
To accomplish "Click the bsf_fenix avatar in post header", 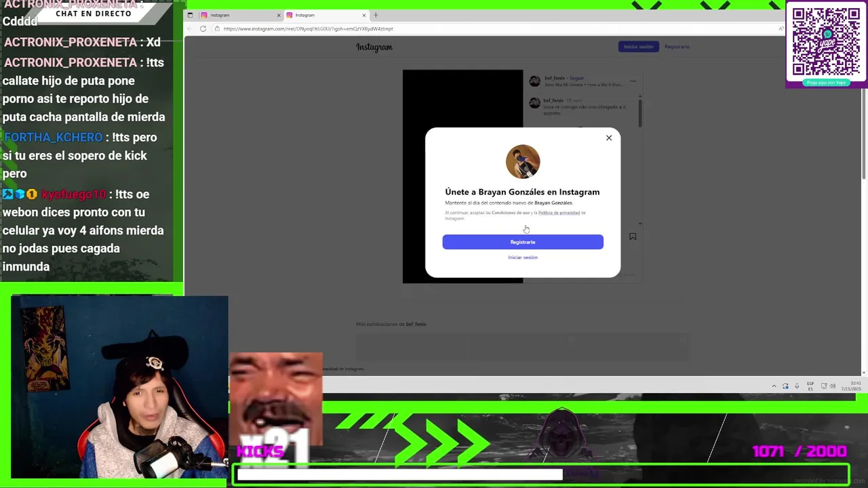I will coord(535,81).
